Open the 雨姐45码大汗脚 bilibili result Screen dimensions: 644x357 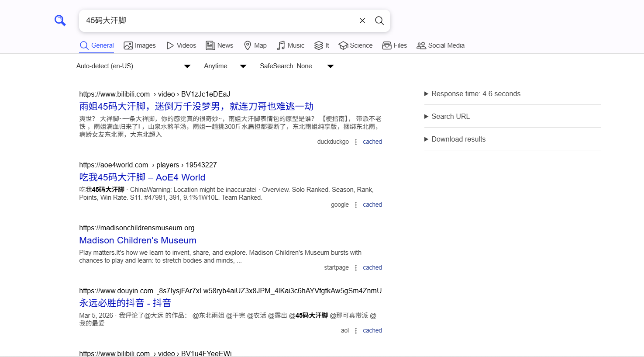tap(196, 106)
